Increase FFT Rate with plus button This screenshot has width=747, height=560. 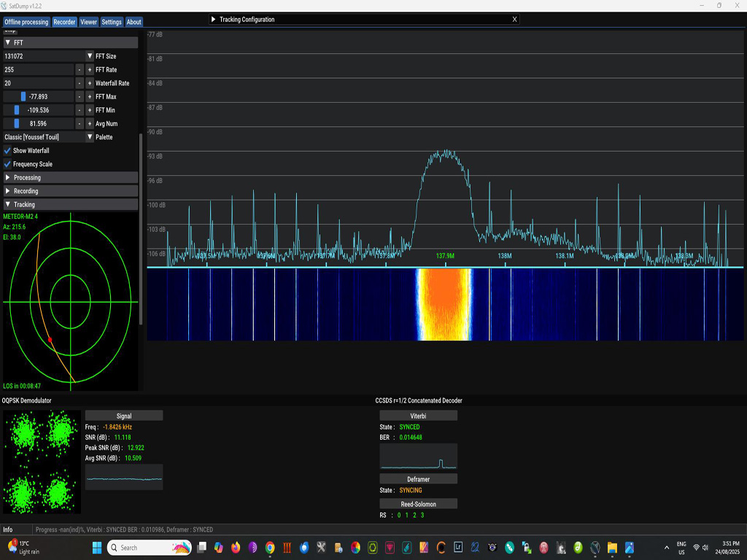point(90,70)
